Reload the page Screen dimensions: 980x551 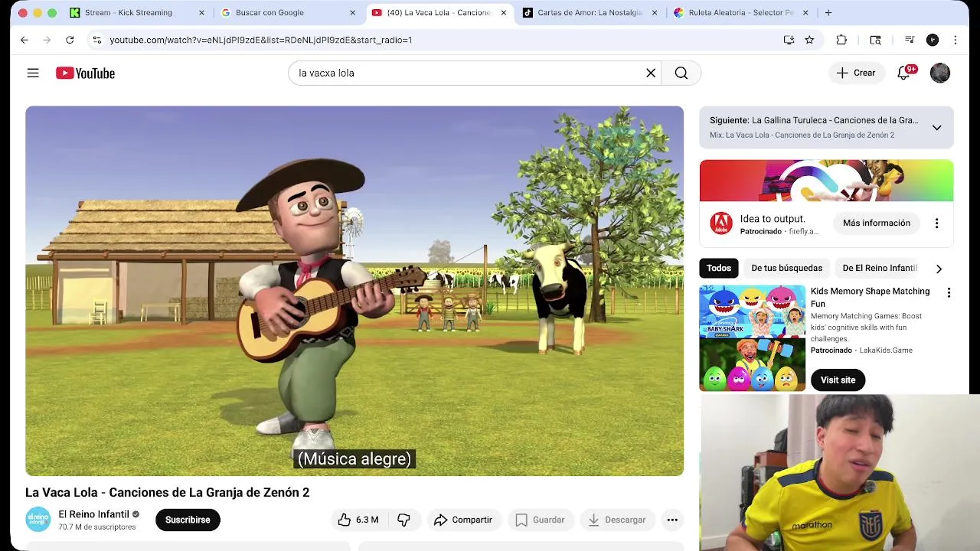[x=70, y=40]
